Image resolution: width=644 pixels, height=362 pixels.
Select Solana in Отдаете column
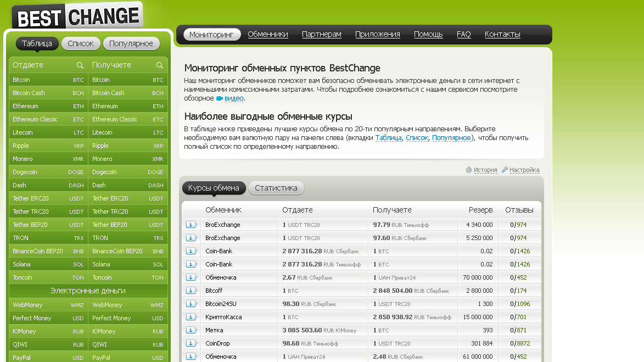pos(48,264)
